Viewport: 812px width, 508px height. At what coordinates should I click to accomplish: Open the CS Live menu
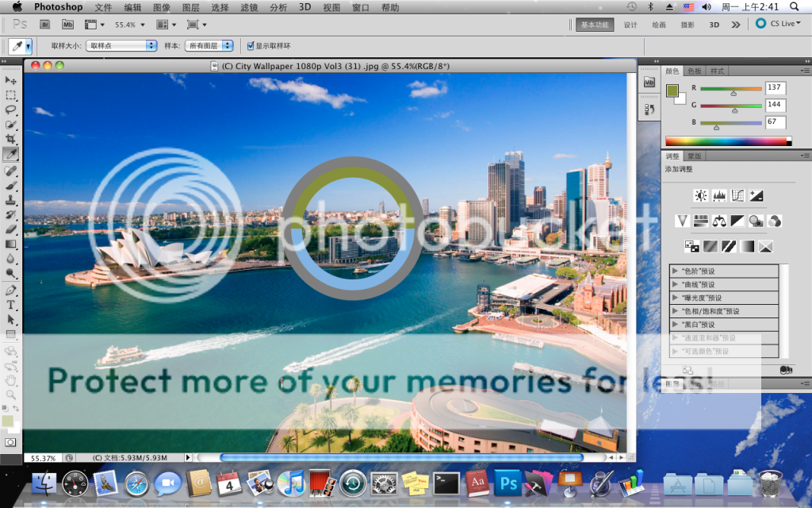coord(779,23)
